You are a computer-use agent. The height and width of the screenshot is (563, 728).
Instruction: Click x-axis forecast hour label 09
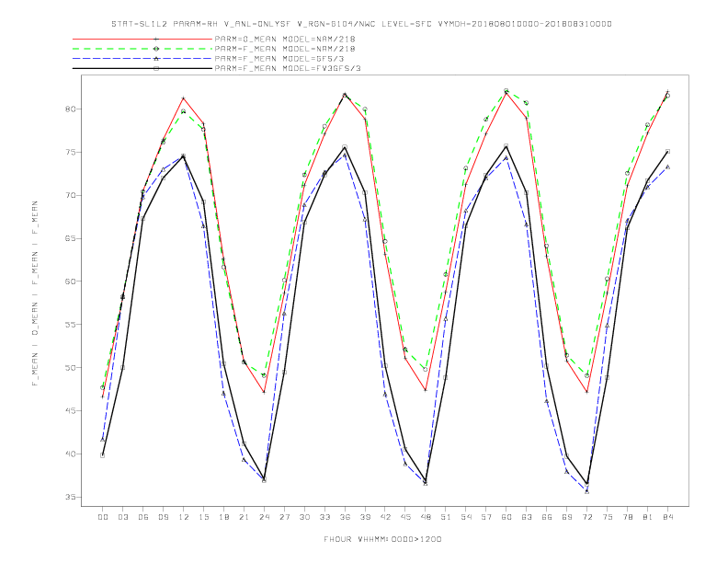click(x=164, y=517)
